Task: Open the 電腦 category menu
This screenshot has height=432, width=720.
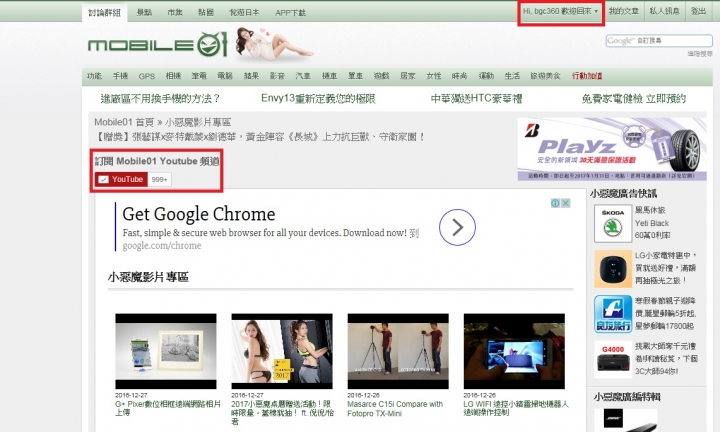Action: pos(225,76)
